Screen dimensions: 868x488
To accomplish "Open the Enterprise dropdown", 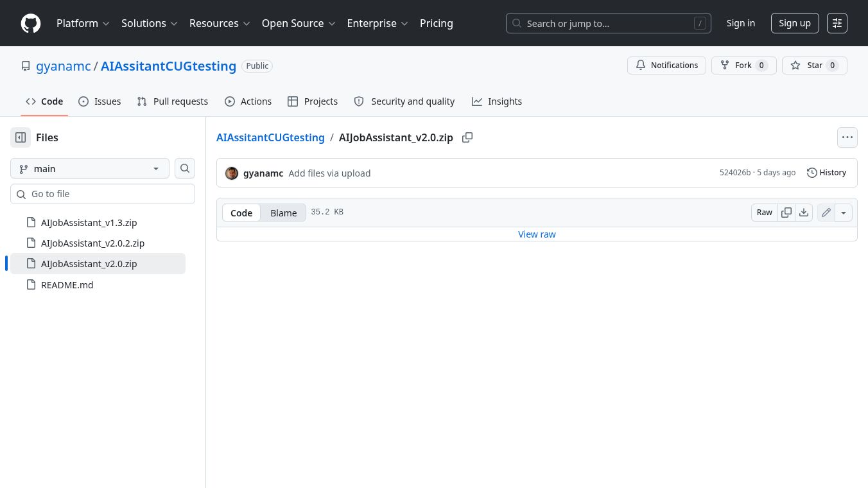I will (378, 23).
